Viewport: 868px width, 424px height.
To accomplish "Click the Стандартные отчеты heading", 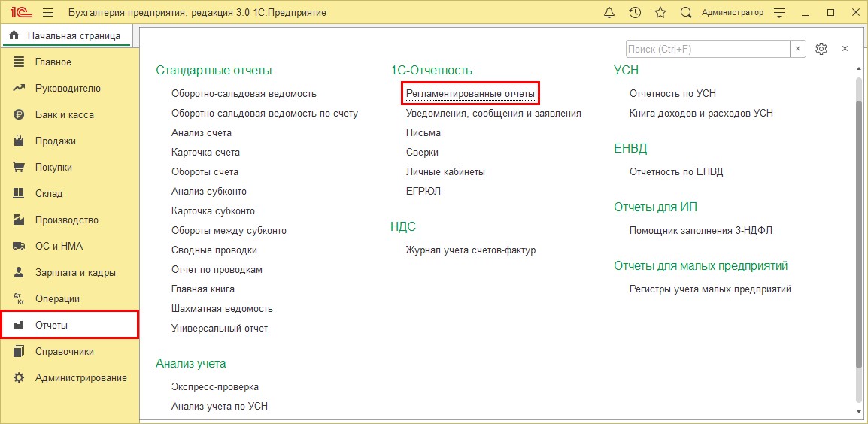I will coord(214,71).
